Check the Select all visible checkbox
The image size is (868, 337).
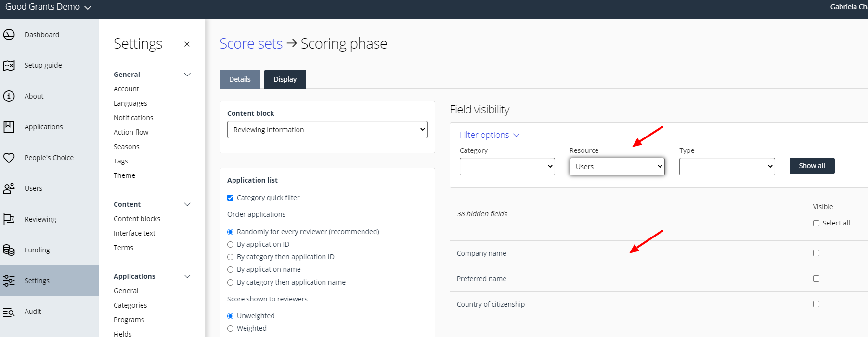tap(816, 223)
